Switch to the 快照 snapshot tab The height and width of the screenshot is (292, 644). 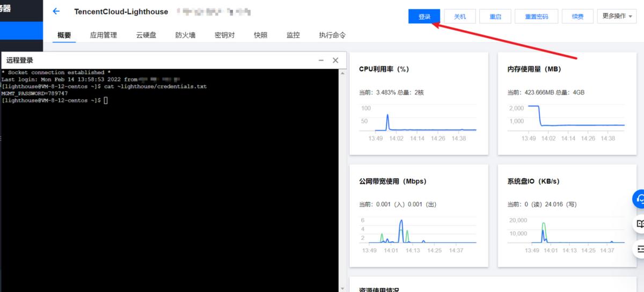(x=261, y=35)
